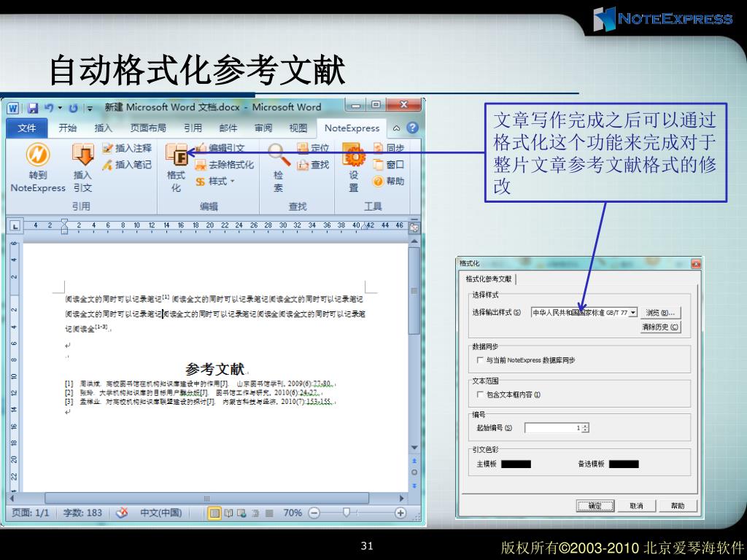Click the Save icon in quick access toolbar
The image size is (747, 560).
coord(33,108)
